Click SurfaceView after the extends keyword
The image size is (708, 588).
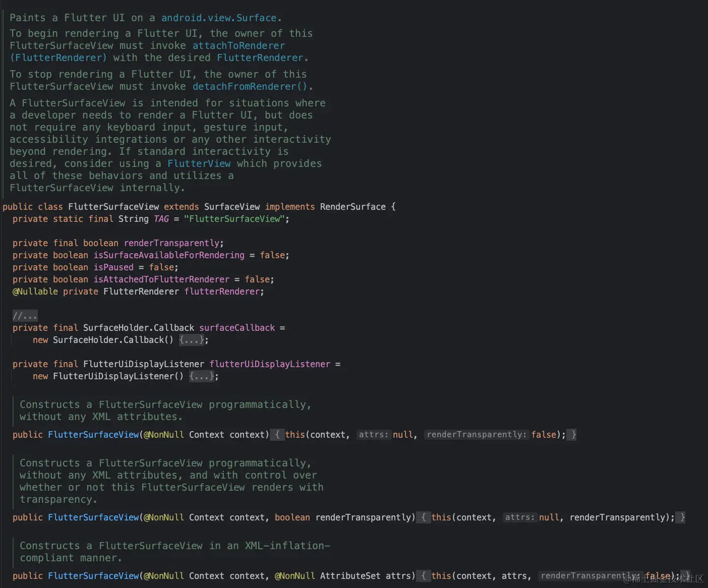pos(232,207)
